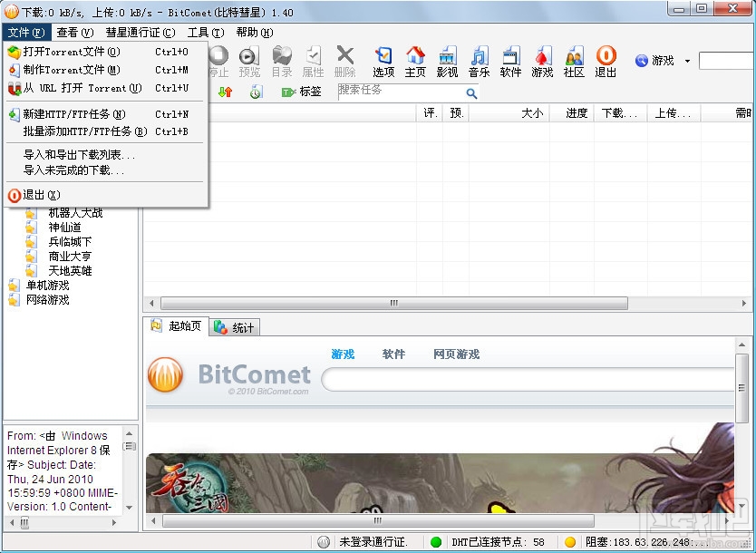Click the 标签 (Tag) icon below the toolbar
The height and width of the screenshot is (553, 756).
300,91
